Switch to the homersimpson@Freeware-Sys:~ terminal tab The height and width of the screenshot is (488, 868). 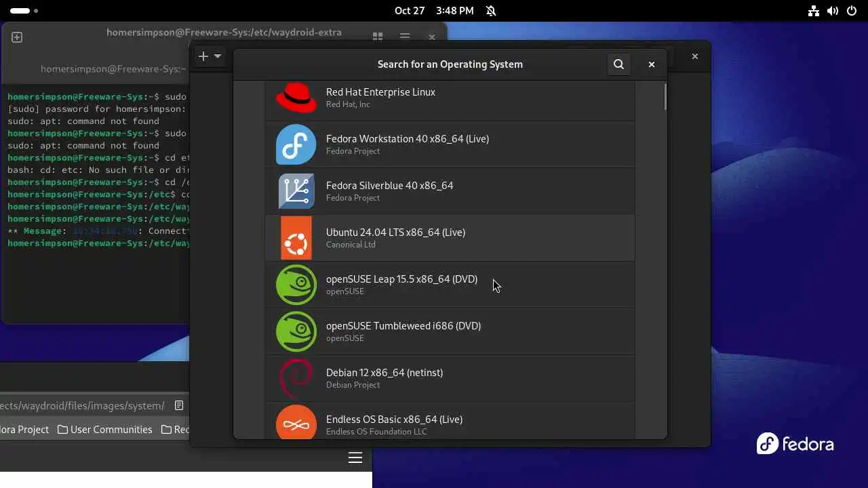[x=113, y=69]
